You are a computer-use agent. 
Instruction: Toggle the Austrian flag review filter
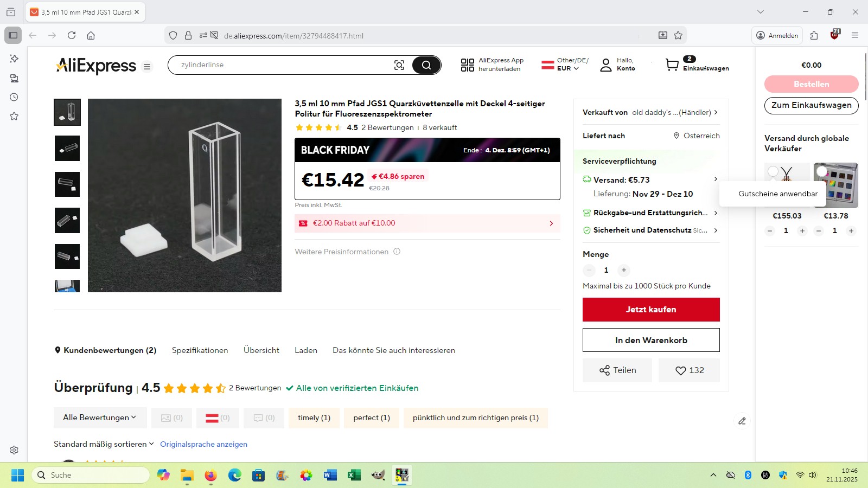pos(218,418)
